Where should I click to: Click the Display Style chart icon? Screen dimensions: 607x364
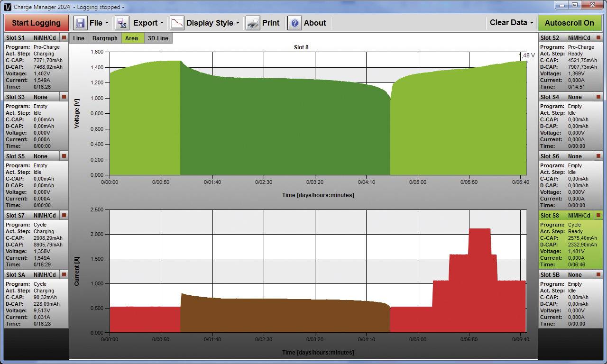pos(177,23)
